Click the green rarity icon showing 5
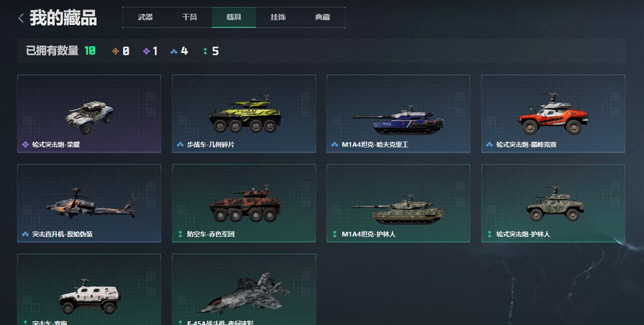This screenshot has height=325, width=644. pos(205,51)
